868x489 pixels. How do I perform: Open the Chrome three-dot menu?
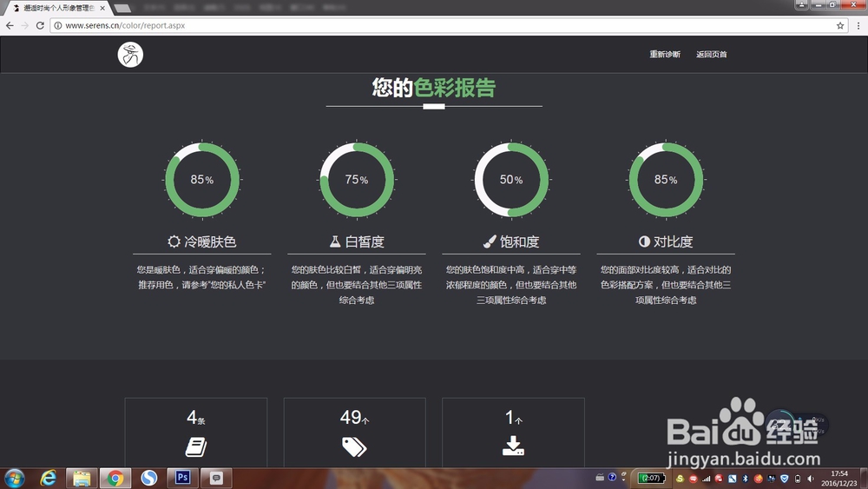click(x=858, y=25)
